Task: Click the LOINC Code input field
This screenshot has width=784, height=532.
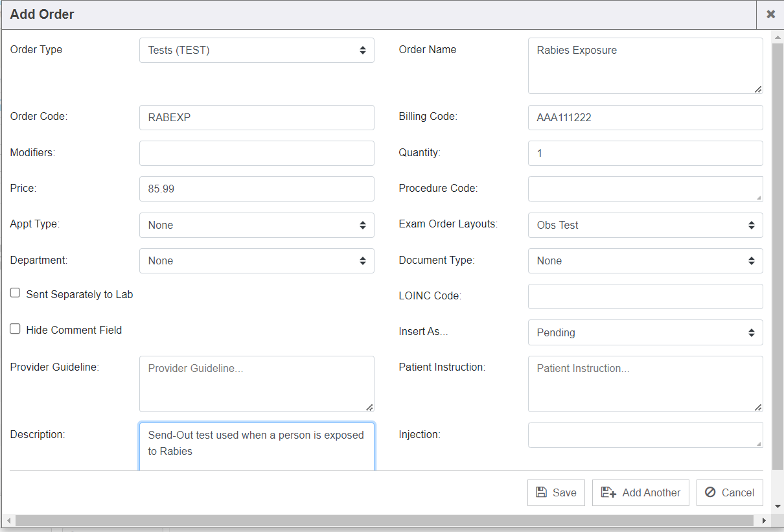Action: point(645,296)
